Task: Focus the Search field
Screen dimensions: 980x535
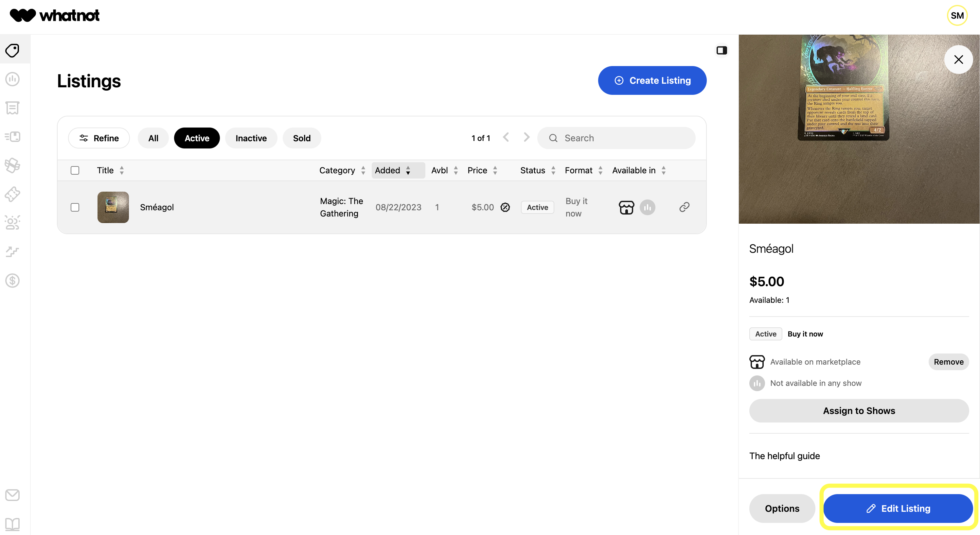Action: [x=616, y=138]
